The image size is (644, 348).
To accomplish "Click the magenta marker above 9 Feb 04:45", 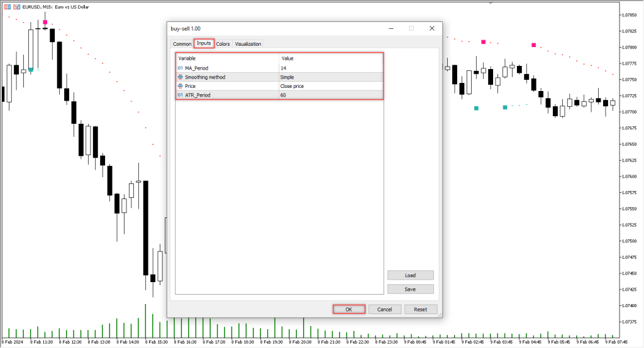I will pos(534,45).
